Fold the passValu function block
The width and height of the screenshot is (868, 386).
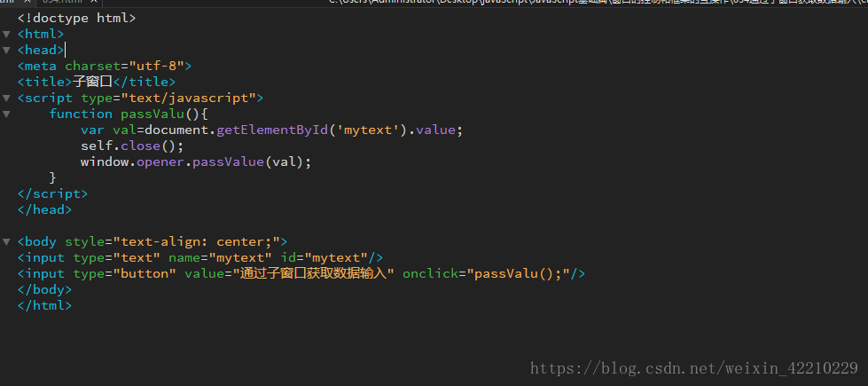(x=6, y=114)
